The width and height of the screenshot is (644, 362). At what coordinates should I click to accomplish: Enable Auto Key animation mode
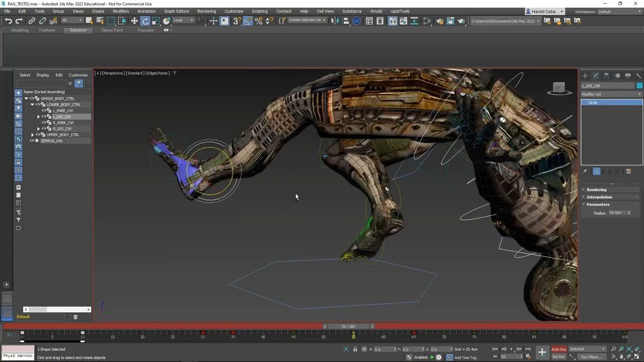click(558, 349)
